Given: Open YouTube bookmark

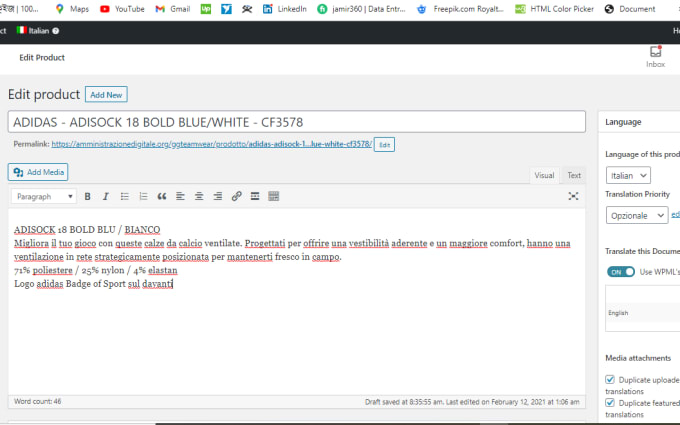Looking at the screenshot, I should point(122,9).
